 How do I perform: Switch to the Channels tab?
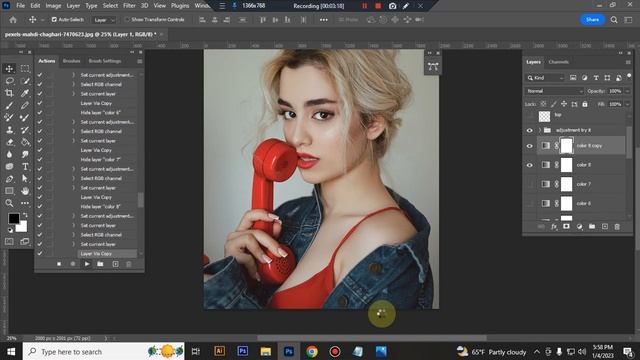point(558,62)
